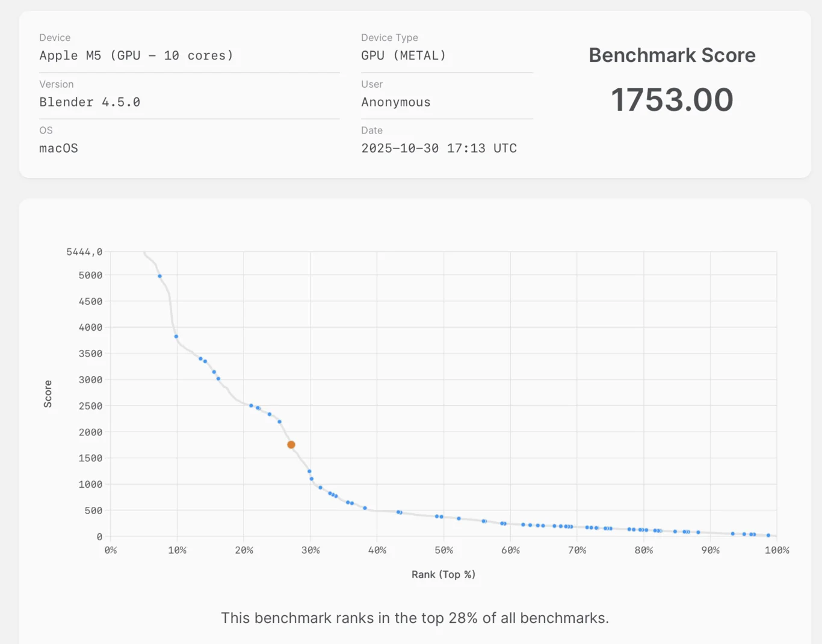Viewport: 822px width, 644px height.
Task: Click the GPU (METAL) device type value
Action: coord(403,56)
